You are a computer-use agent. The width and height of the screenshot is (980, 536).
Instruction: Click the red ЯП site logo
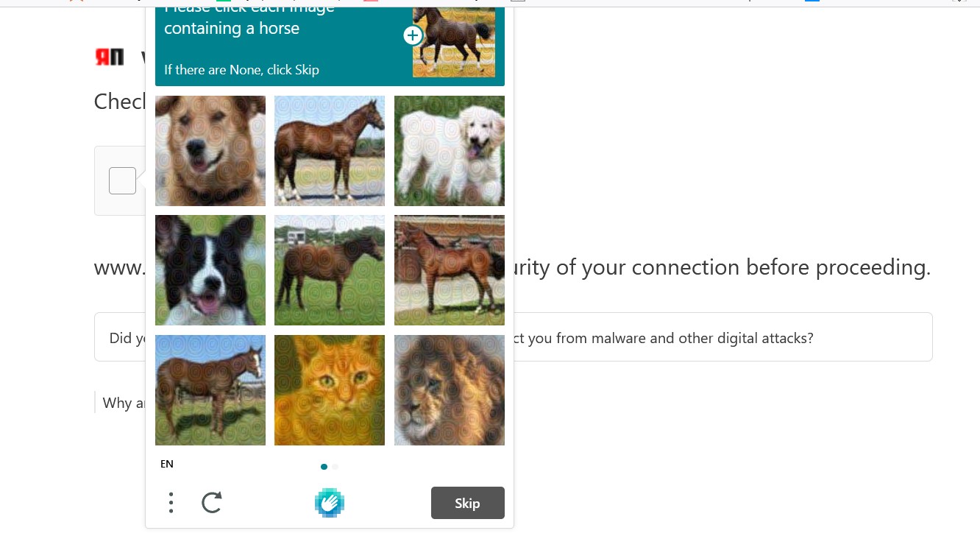pyautogui.click(x=110, y=57)
